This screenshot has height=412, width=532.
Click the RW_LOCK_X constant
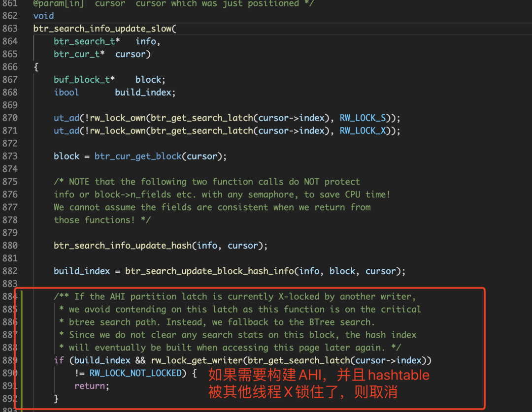[x=365, y=131]
